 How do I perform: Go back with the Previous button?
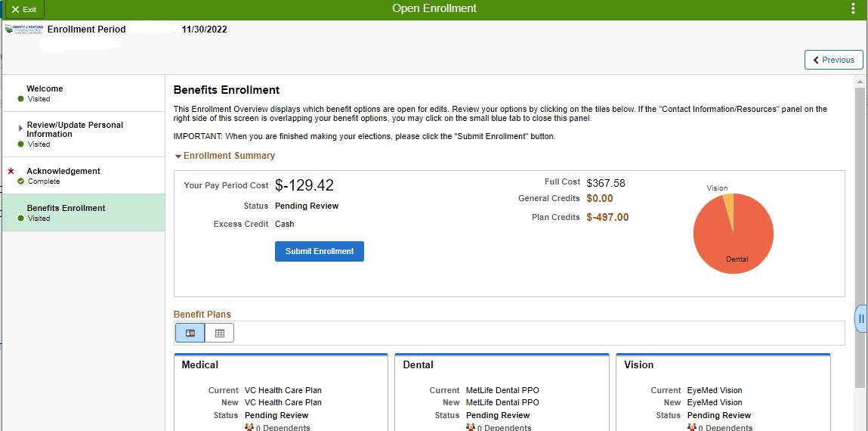(x=834, y=60)
